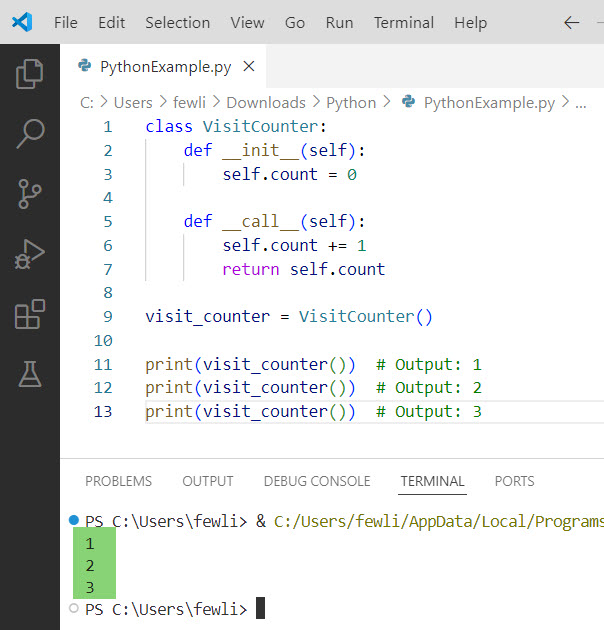
Task: Click 'def __call__(self):' code line
Action: pyautogui.click(x=274, y=221)
